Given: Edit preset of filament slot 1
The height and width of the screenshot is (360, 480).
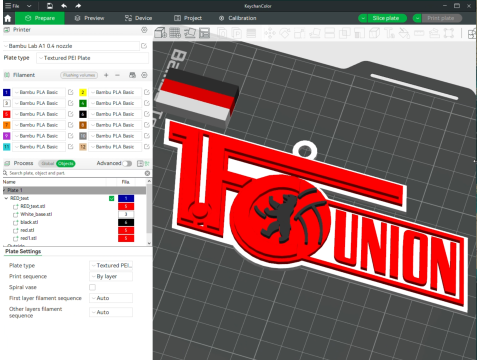Looking at the screenshot, I should click(71, 92).
